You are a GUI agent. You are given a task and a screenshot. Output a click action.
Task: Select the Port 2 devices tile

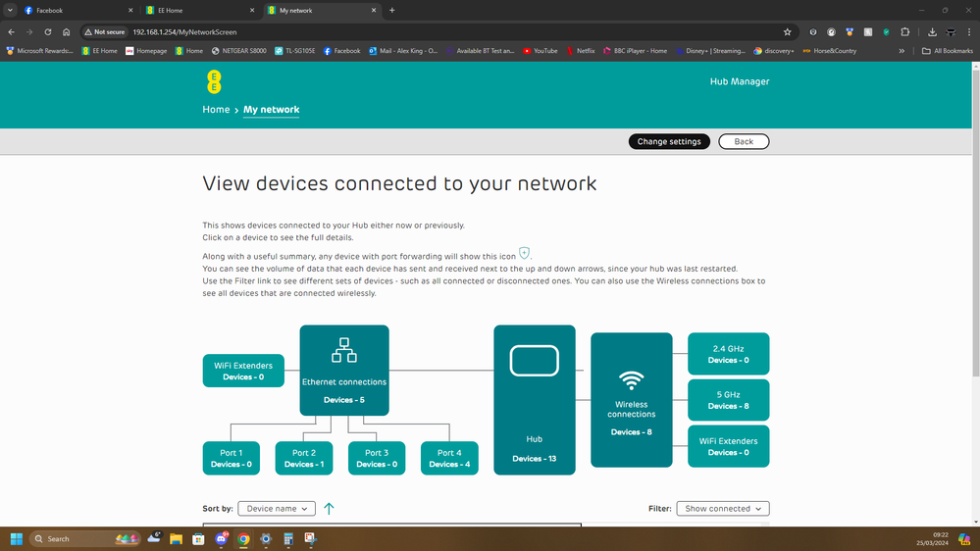click(x=304, y=458)
